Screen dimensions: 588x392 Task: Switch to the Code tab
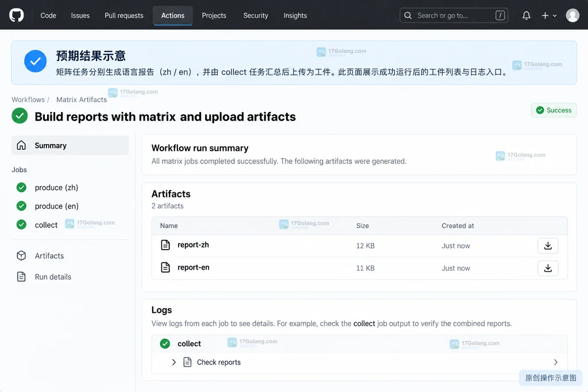(x=48, y=15)
